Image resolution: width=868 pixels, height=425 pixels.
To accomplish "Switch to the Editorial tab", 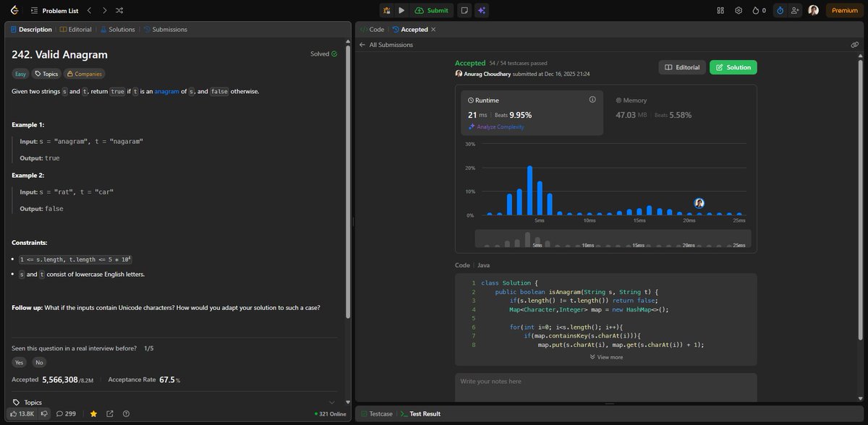I will [76, 30].
